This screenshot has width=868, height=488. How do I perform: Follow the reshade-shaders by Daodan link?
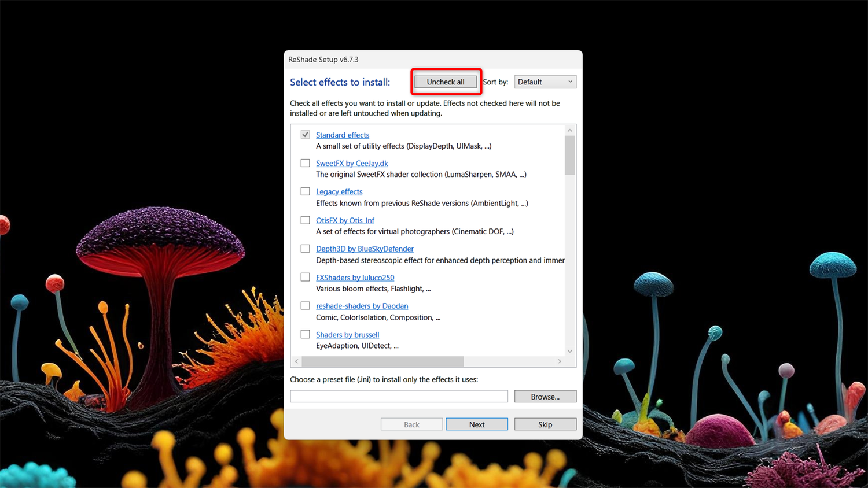click(x=362, y=306)
